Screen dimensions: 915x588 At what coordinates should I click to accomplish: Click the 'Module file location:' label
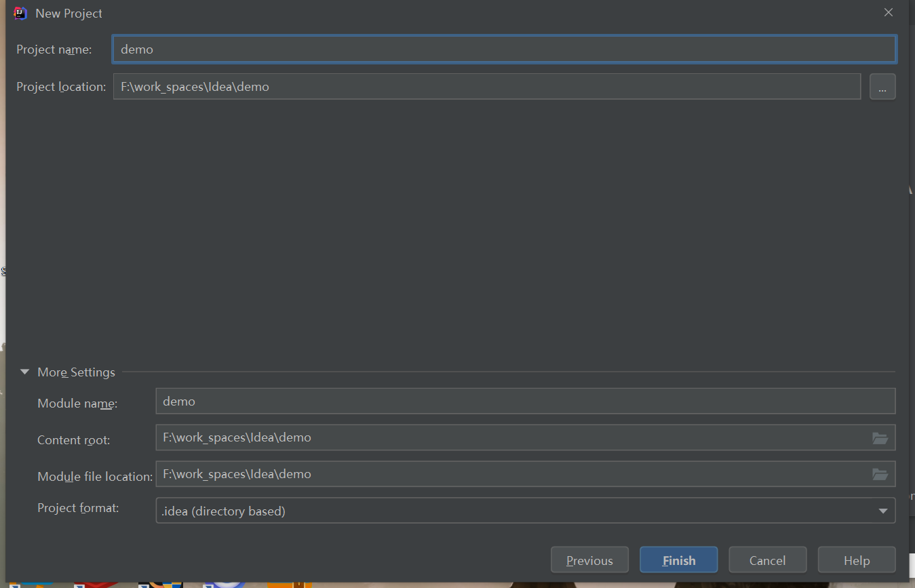tap(95, 477)
